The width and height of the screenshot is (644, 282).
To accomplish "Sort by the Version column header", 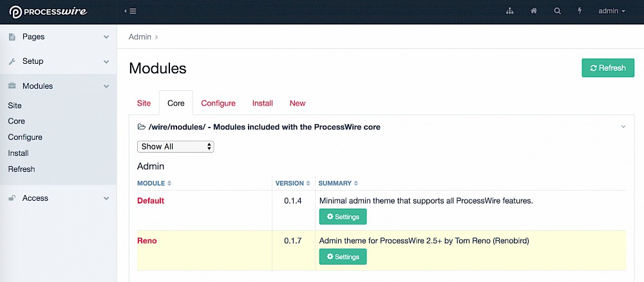I will click(x=292, y=183).
